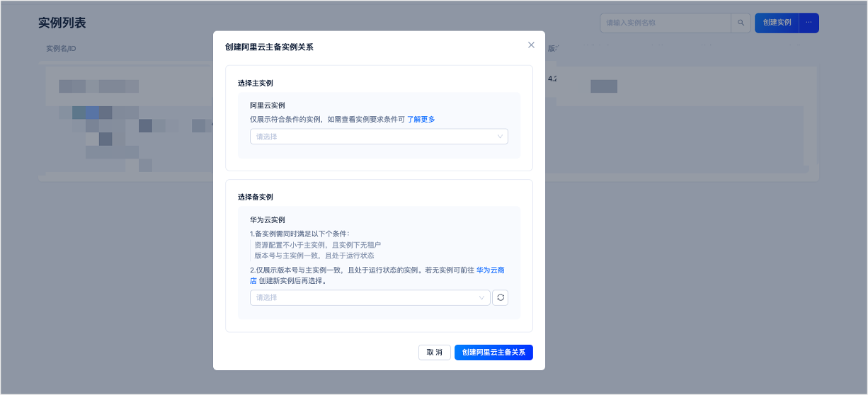
Task: Click the 选择备实例 heading
Action: (256, 197)
